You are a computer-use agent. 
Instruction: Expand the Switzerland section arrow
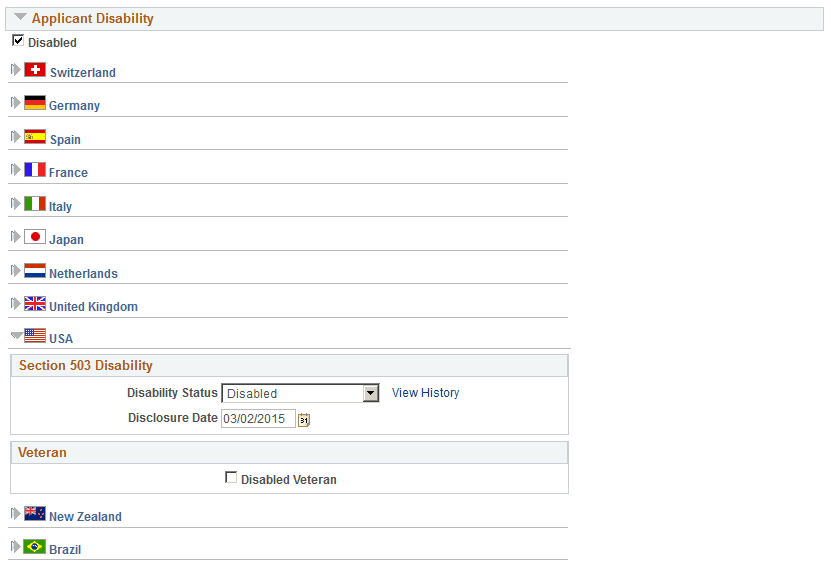(15, 69)
